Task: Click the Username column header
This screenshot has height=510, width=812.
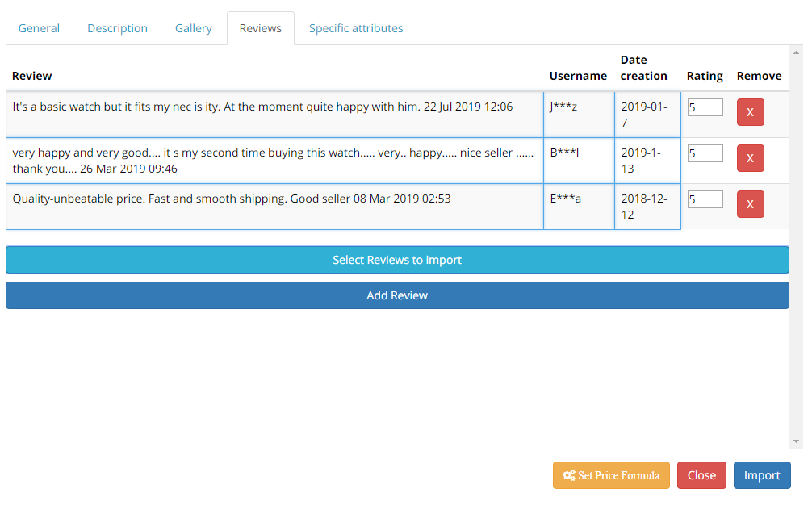Action: coord(578,76)
